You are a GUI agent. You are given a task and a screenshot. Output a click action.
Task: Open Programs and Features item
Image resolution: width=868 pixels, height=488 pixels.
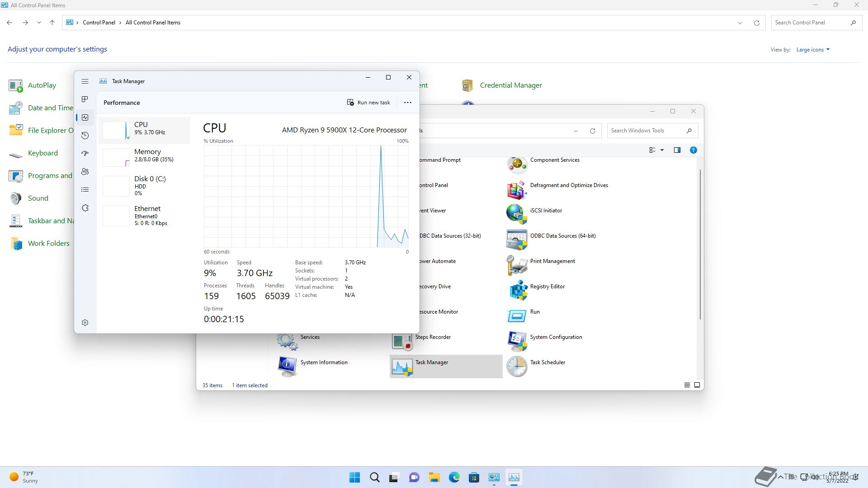coord(41,176)
